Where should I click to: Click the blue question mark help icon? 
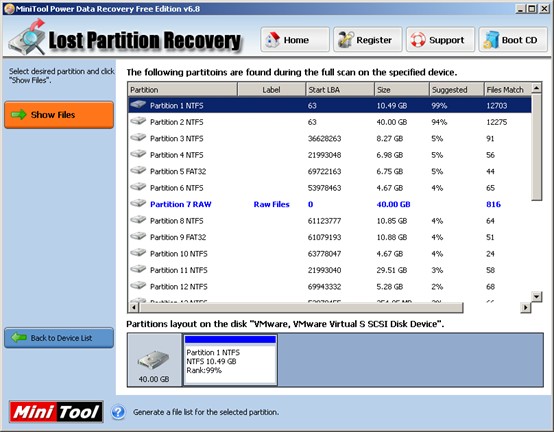118,412
